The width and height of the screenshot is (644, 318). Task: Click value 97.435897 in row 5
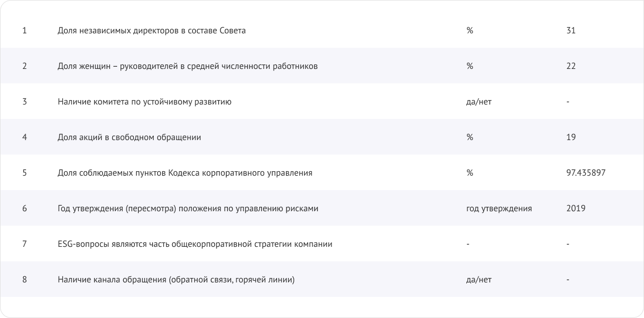[x=586, y=173]
